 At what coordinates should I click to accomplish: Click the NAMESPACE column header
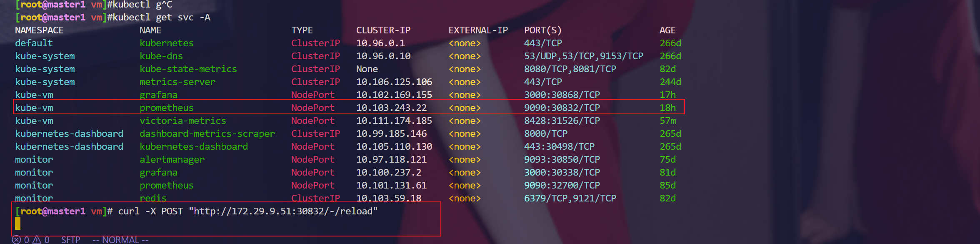click(39, 30)
